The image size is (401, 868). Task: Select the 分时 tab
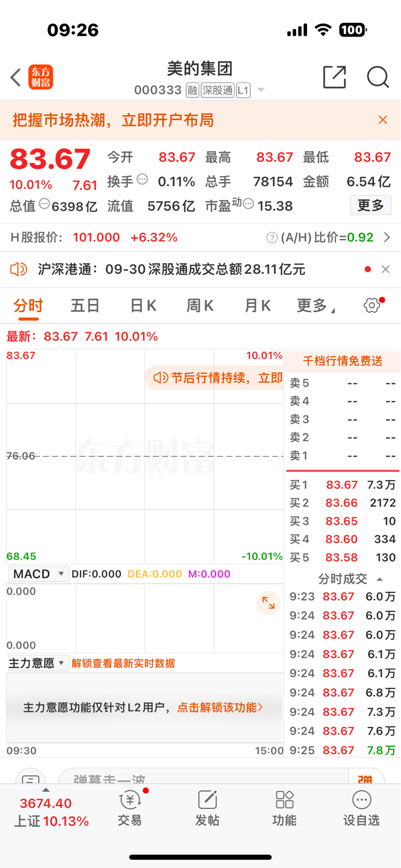click(x=28, y=305)
